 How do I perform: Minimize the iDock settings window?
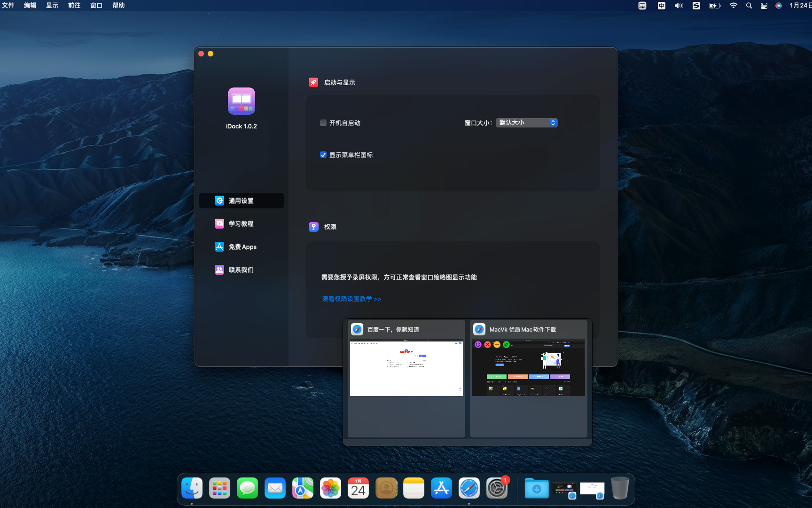click(211, 54)
